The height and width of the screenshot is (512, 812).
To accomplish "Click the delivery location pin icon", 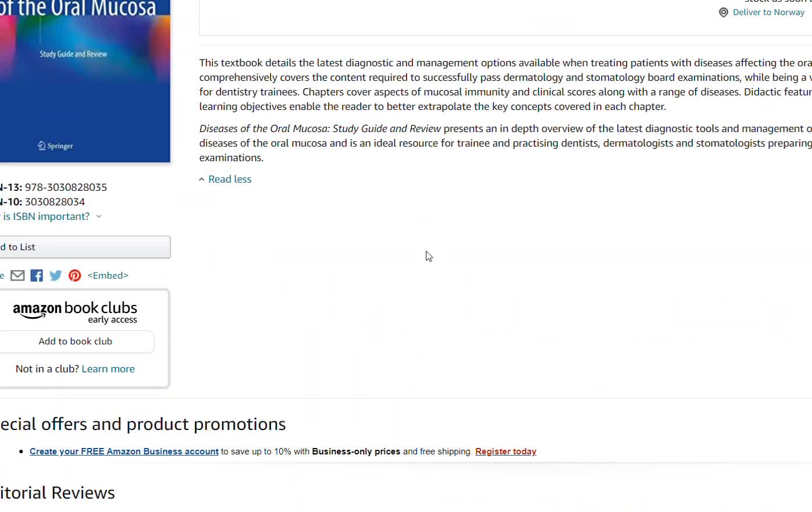I will [x=724, y=13].
